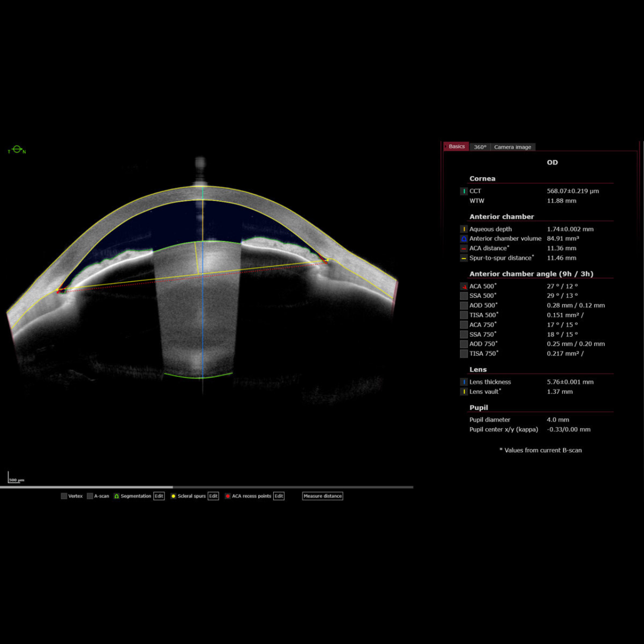Switch to the 360° tab
The height and width of the screenshot is (644, 644).
[x=480, y=147]
